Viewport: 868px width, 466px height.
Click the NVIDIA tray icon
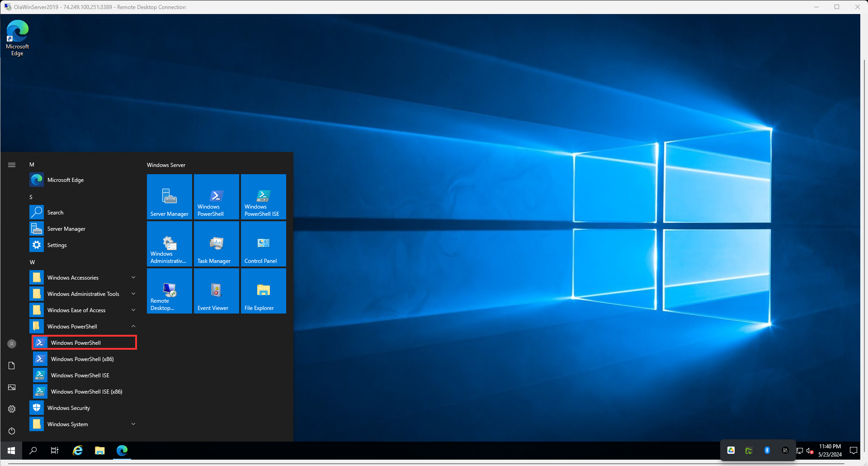[749, 450]
